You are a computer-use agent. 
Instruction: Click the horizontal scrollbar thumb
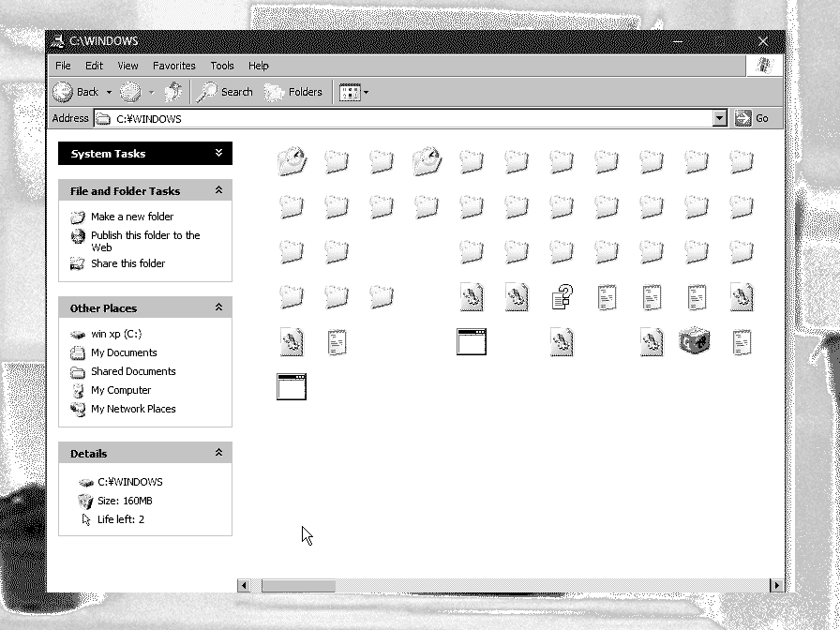point(298,586)
